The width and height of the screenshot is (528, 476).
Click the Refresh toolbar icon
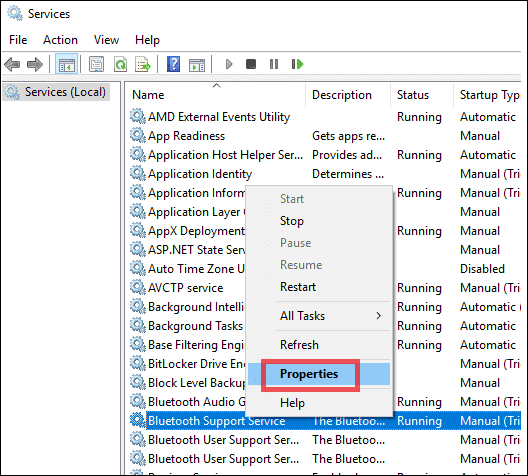(121, 64)
